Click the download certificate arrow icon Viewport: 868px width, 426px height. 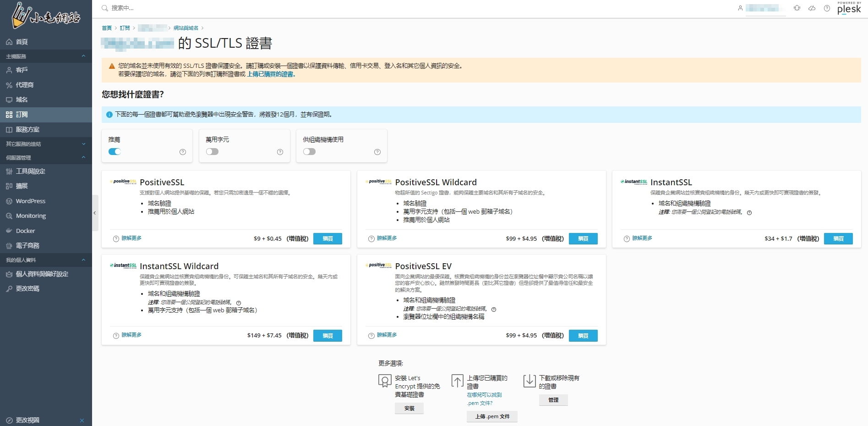click(529, 381)
